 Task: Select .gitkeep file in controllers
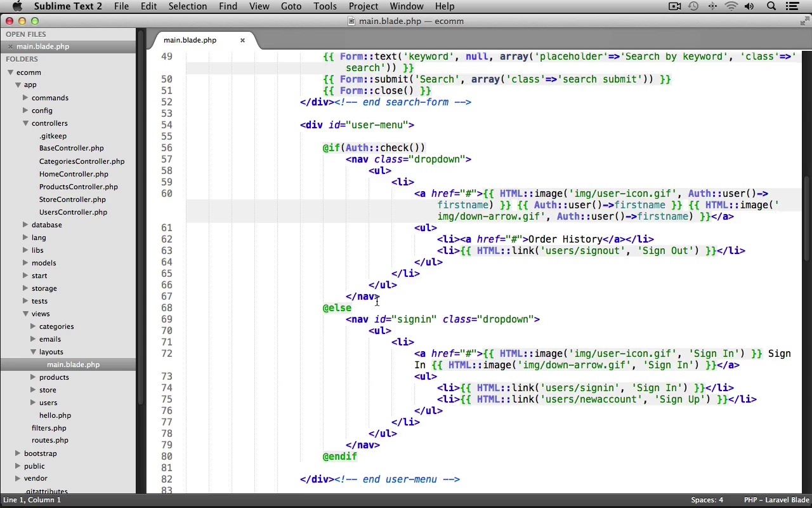[53, 136]
